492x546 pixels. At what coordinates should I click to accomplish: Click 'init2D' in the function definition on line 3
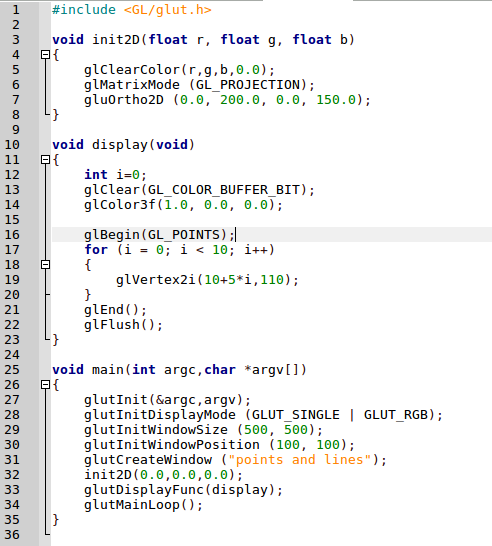116,40
